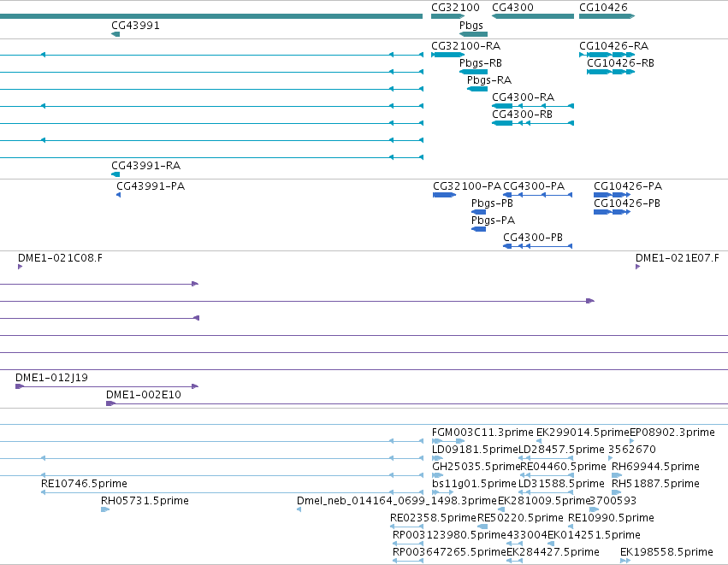Click the EK284427.5prime EST feature
Viewport: 728px width, 565px height.
(514, 561)
